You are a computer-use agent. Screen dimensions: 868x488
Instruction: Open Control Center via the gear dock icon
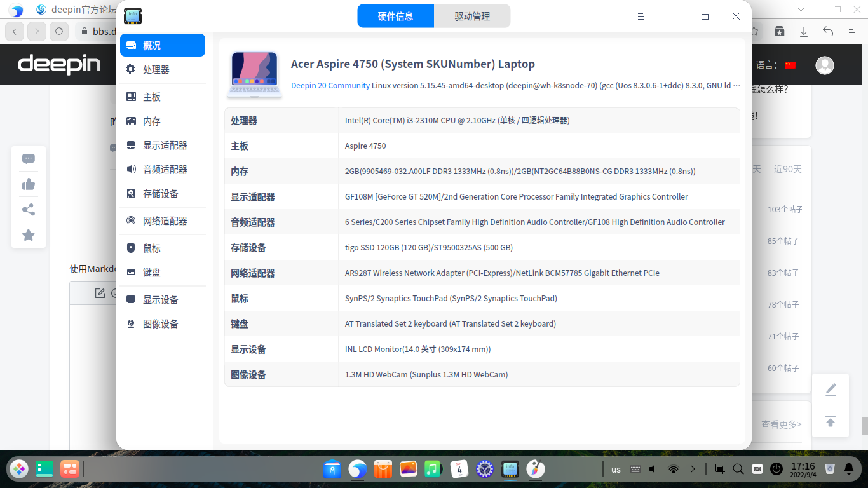pos(484,469)
